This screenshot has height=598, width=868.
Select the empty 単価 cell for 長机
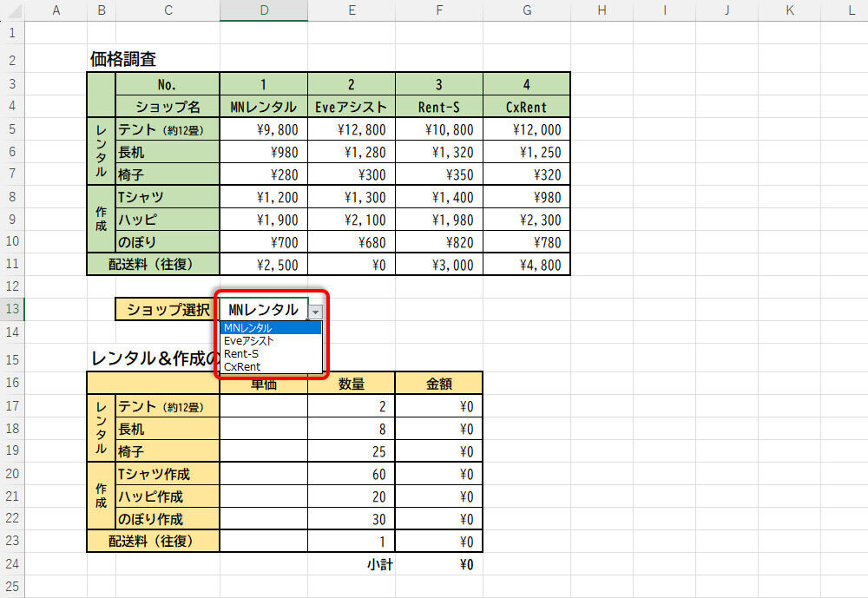coord(264,429)
